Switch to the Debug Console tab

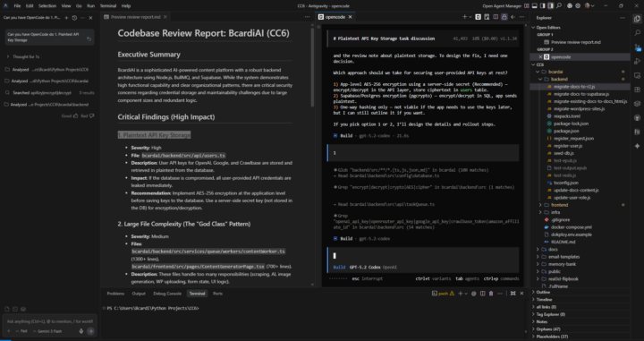click(x=167, y=294)
